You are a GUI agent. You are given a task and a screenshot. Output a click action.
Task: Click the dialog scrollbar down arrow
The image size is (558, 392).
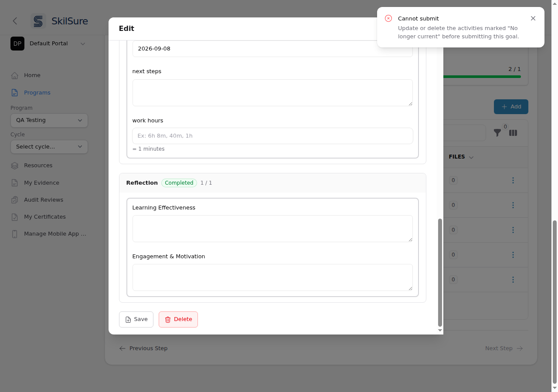440,331
